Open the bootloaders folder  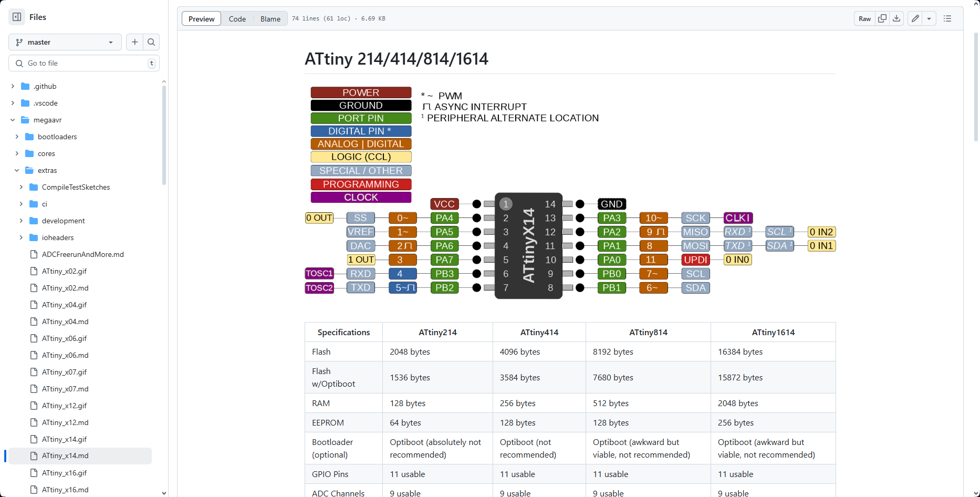tap(57, 137)
